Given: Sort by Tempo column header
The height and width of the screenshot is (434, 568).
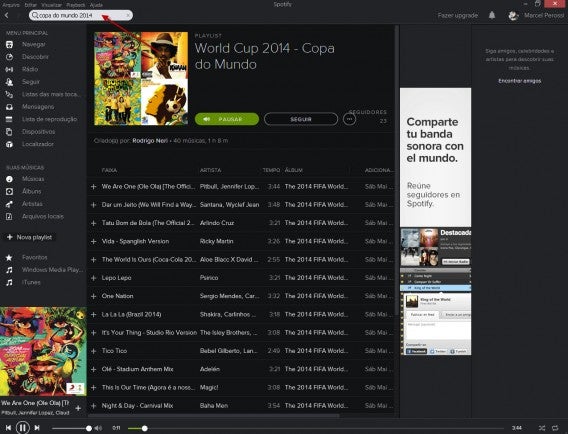Looking at the screenshot, I should point(271,170).
